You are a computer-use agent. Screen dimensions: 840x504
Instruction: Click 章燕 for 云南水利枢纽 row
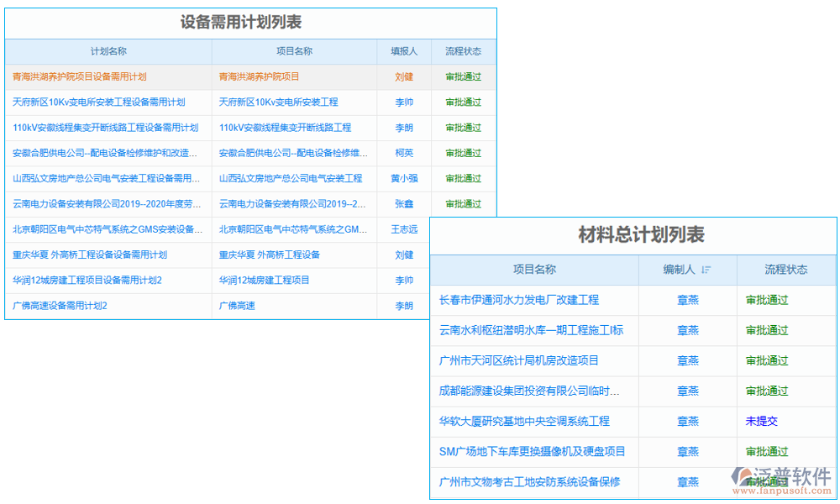[x=687, y=330]
